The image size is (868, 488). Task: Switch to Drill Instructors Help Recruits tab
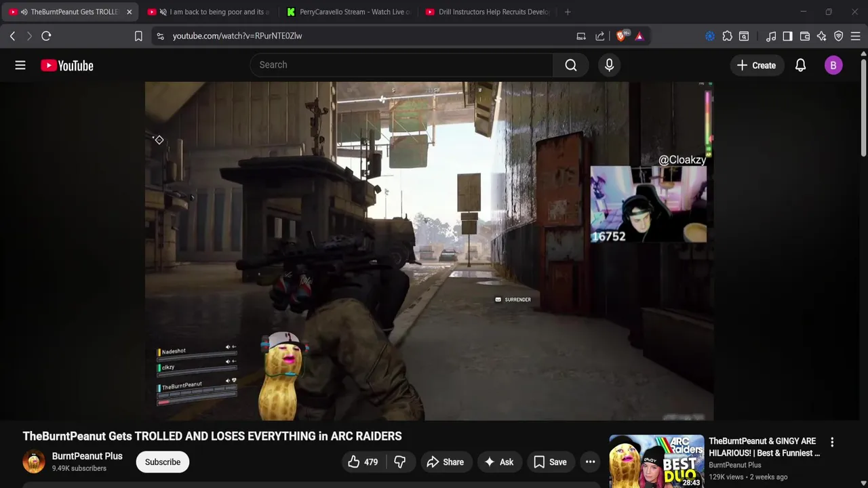tap(488, 12)
